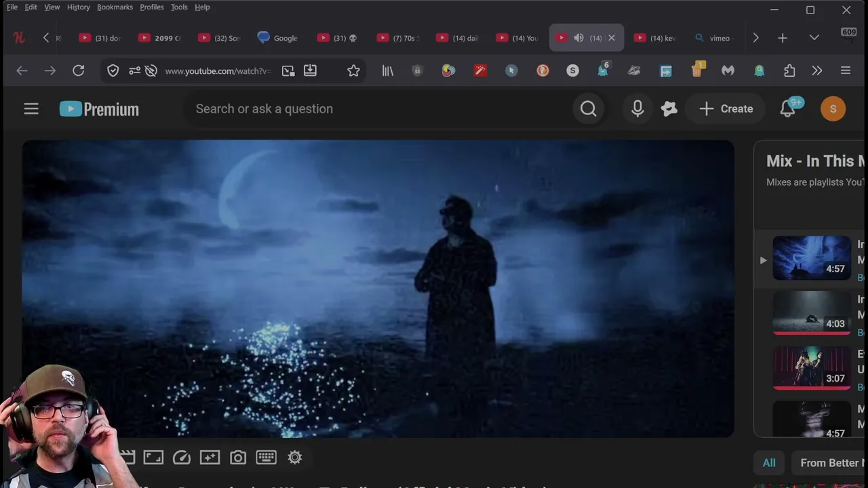The width and height of the screenshot is (868, 488).
Task: Mute the playing tab via speaker icon
Action: (578, 38)
